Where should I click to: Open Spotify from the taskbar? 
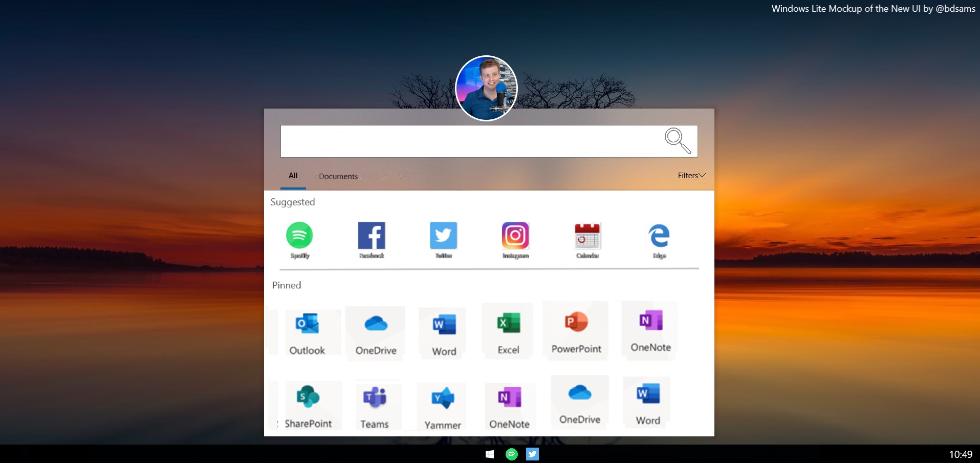click(x=512, y=454)
